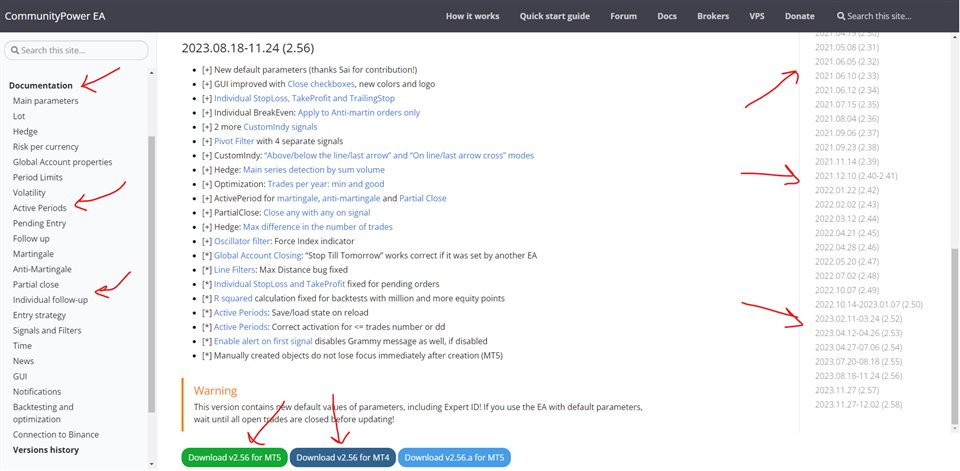
Task: Open the CommunityPower EA home link
Action: click(x=55, y=17)
